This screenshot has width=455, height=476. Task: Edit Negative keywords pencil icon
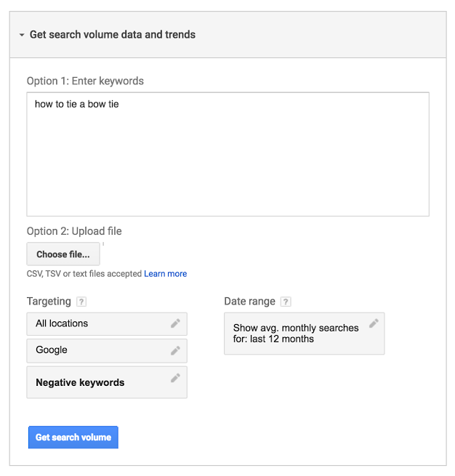(x=175, y=378)
